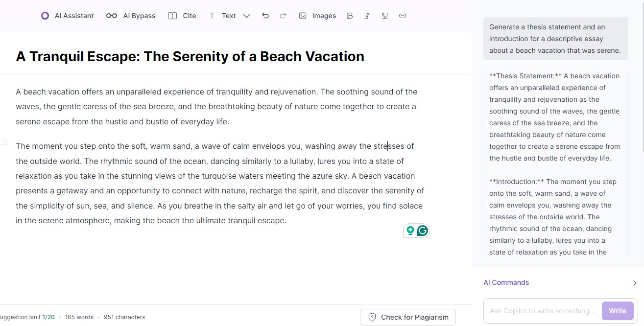644x326 pixels.
Task: Click the green Grammarly icon
Action: [x=423, y=231]
